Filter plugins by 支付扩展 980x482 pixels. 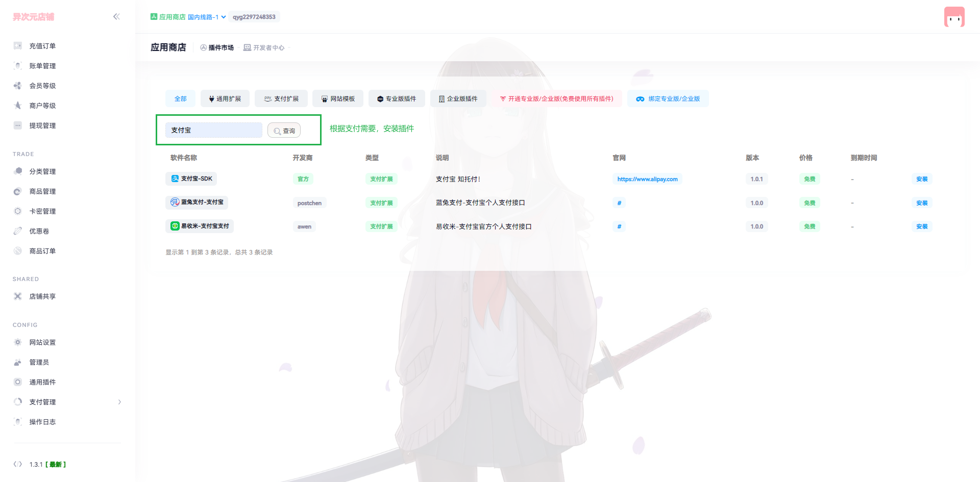pos(281,99)
